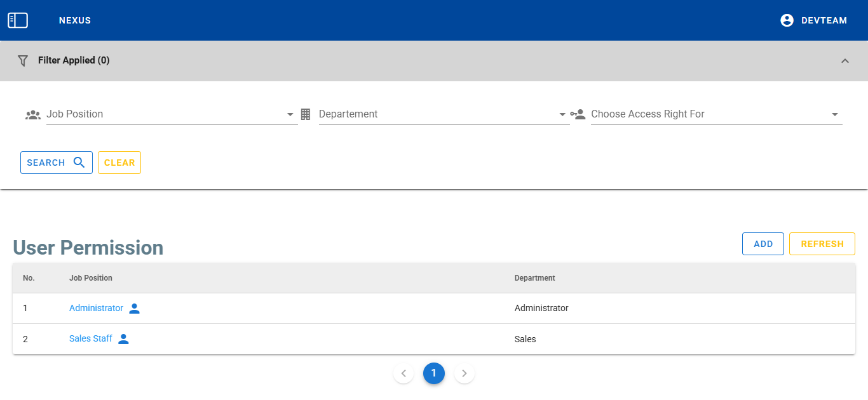Image resolution: width=868 pixels, height=400 pixels.
Task: Open the Sales Staff job position link
Action: (x=90, y=338)
